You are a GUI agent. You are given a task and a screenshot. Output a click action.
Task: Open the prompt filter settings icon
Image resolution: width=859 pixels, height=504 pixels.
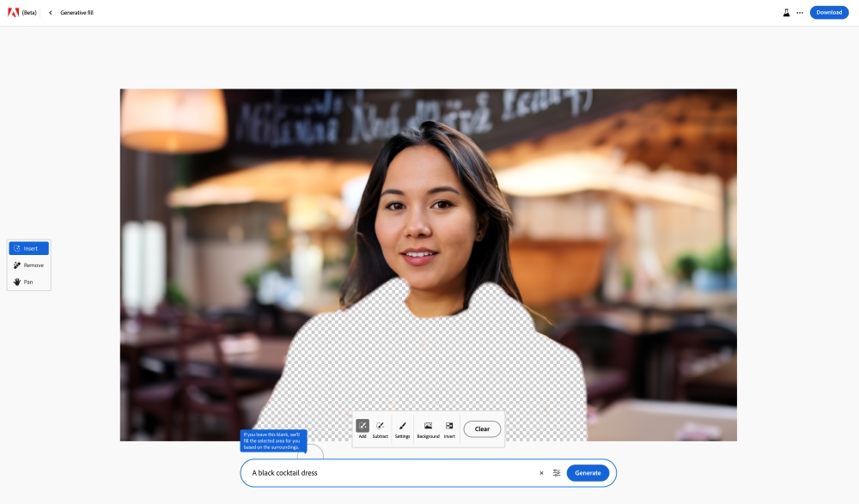click(556, 472)
